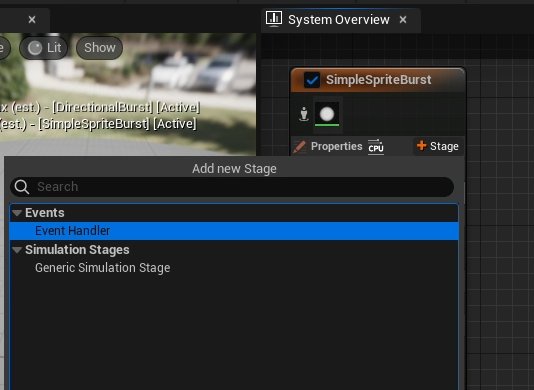Close the System Overview tab
This screenshot has width=534, height=390.
point(403,20)
